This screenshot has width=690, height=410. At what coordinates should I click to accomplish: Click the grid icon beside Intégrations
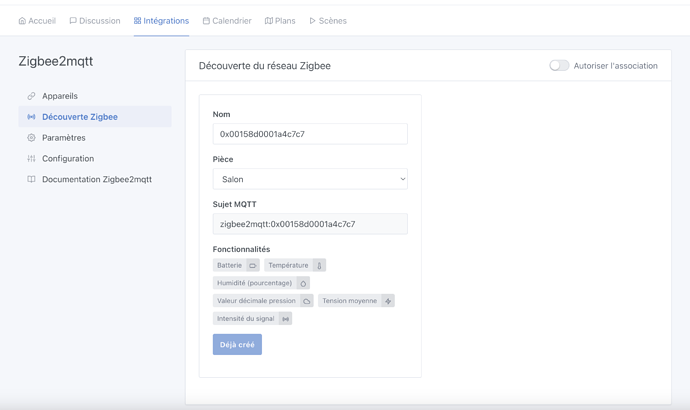coord(137,21)
